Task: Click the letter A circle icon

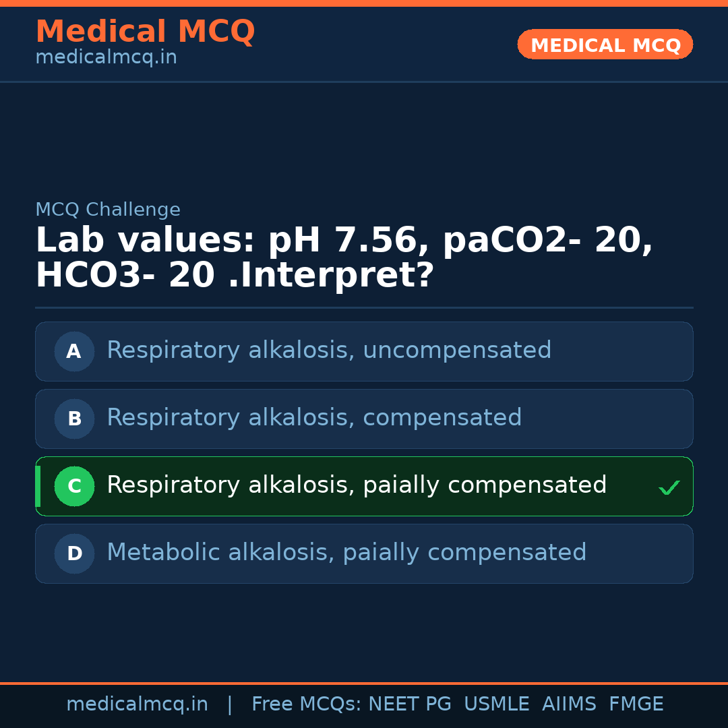Action: click(x=74, y=351)
